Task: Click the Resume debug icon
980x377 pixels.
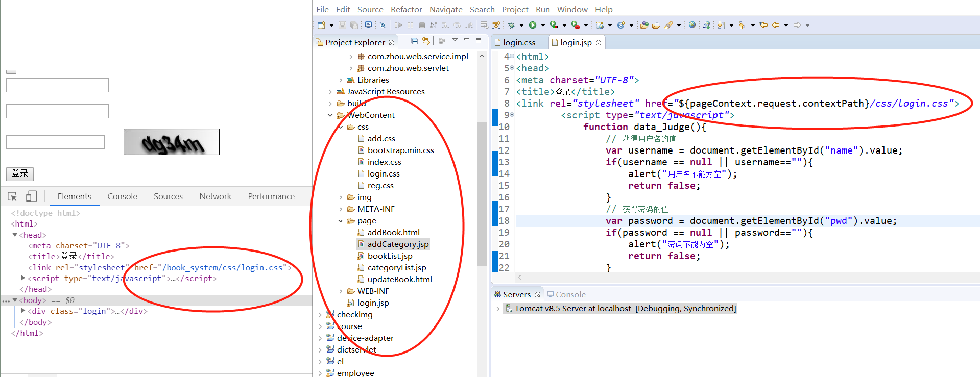Action: point(398,25)
